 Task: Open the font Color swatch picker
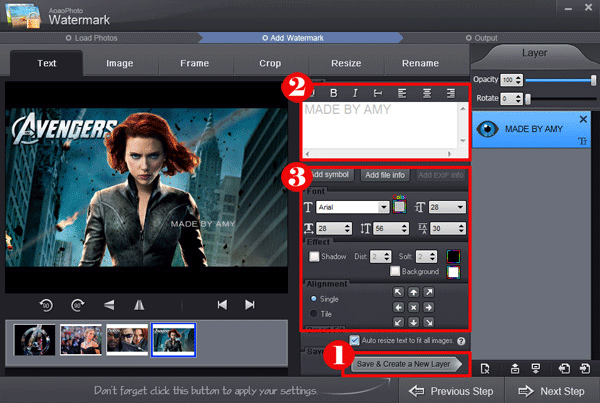[x=399, y=206]
